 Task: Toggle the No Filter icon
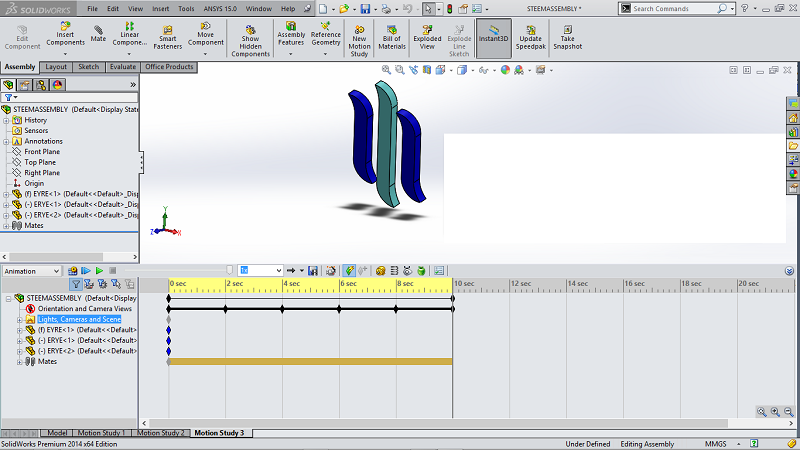click(76, 284)
